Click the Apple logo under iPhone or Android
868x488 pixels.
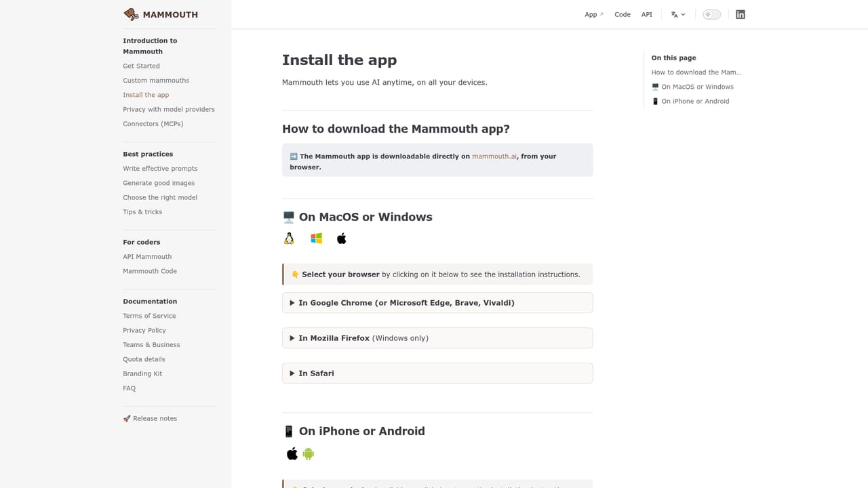point(292,453)
